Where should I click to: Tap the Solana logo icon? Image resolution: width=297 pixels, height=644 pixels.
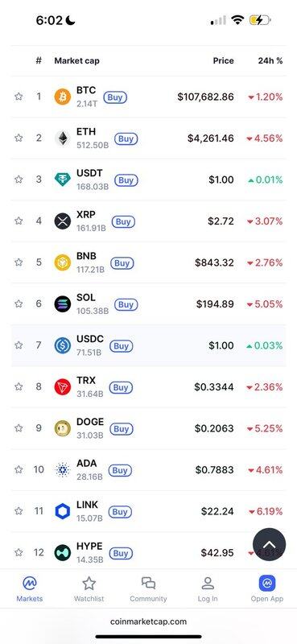[63, 304]
